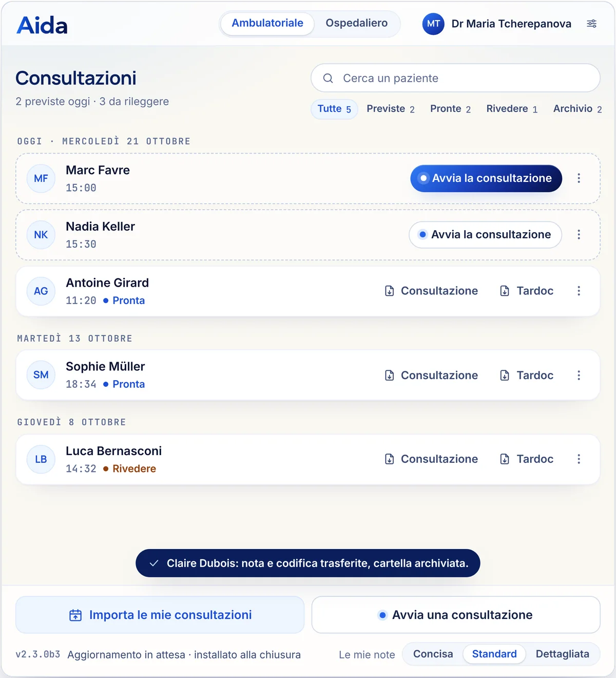This screenshot has height=678, width=616.
Task: Click Antoine Girard's Consultazione document icon
Action: 390,291
